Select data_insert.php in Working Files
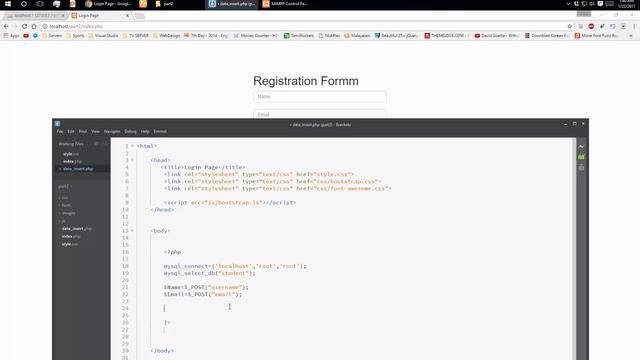Screen dimensions: 640x360 pyautogui.click(x=78, y=169)
